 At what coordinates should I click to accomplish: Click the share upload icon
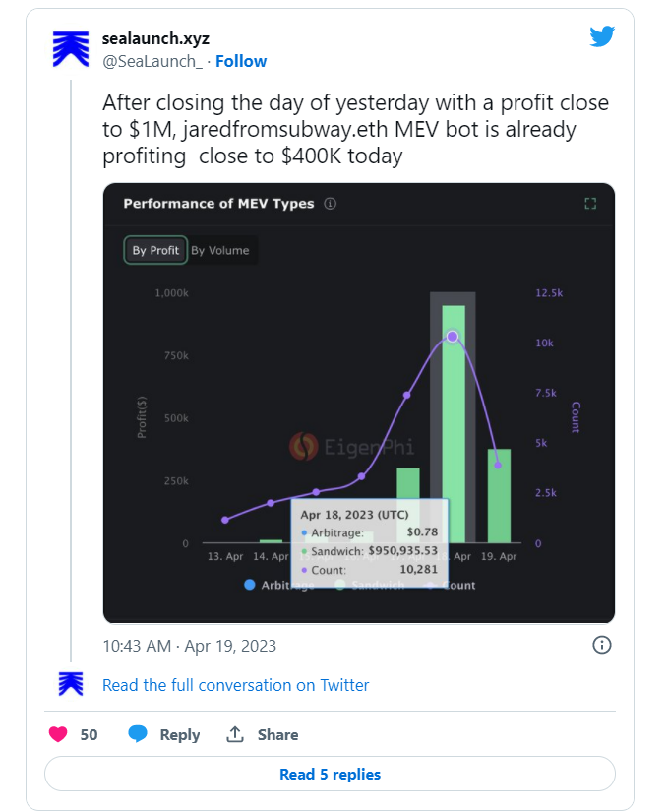pos(235,734)
